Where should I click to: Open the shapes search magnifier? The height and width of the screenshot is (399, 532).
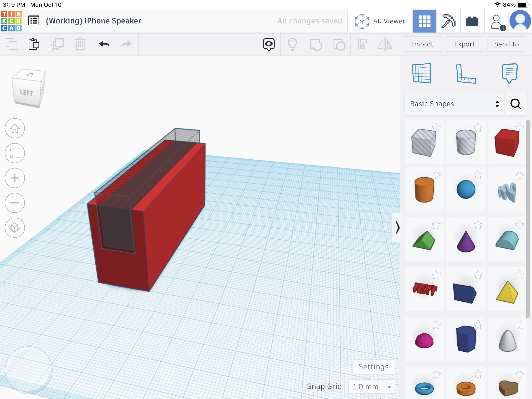point(516,104)
